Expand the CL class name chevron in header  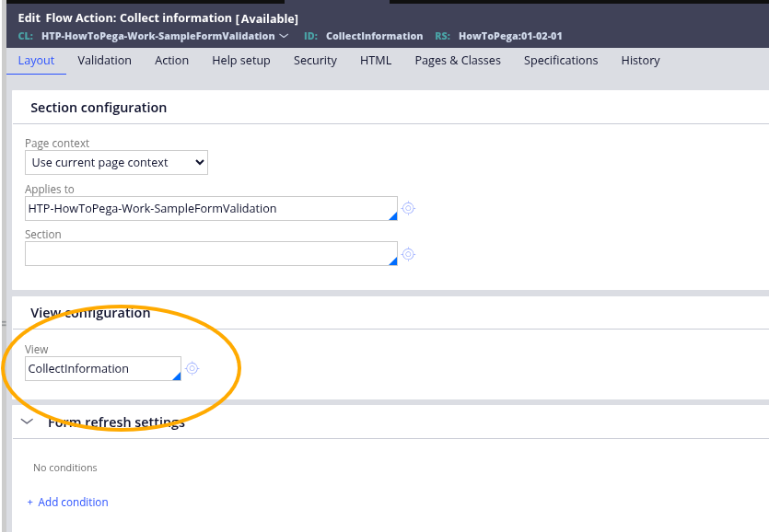(284, 36)
